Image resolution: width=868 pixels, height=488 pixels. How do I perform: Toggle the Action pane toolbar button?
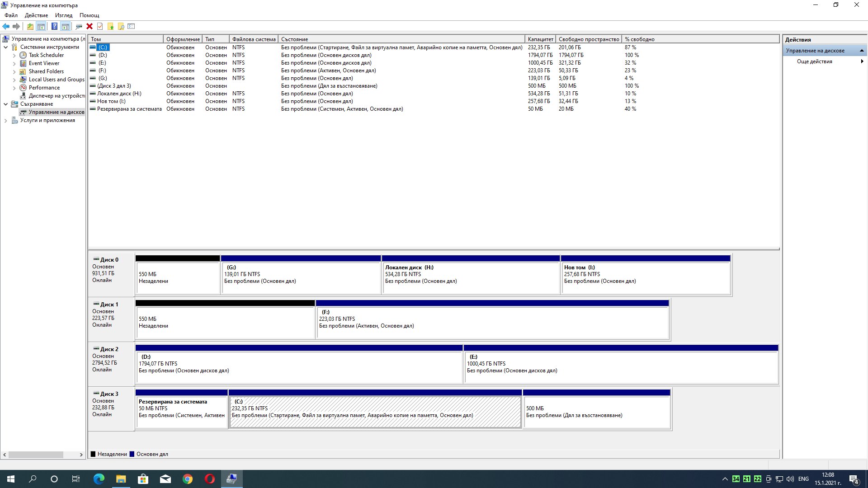(65, 26)
